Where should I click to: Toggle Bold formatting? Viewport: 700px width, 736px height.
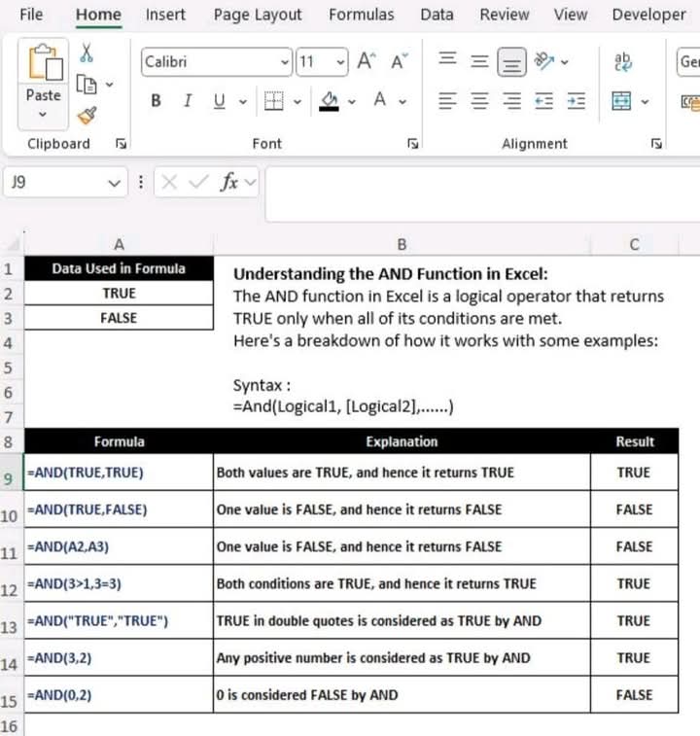156,101
